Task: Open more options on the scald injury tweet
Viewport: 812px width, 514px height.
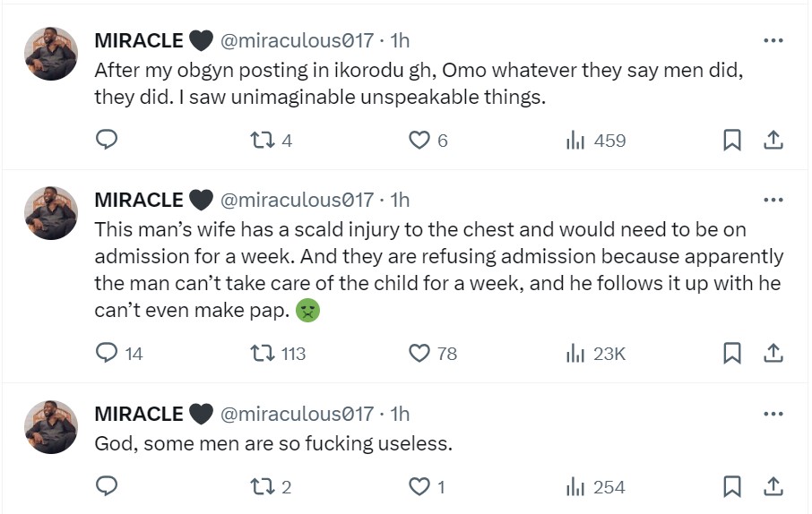Action: pos(773,200)
